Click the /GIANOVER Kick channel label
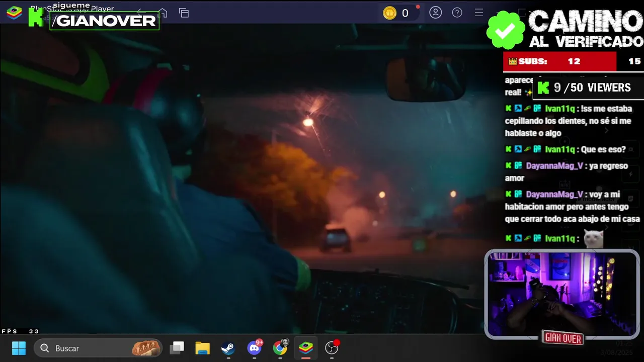 coord(105,21)
